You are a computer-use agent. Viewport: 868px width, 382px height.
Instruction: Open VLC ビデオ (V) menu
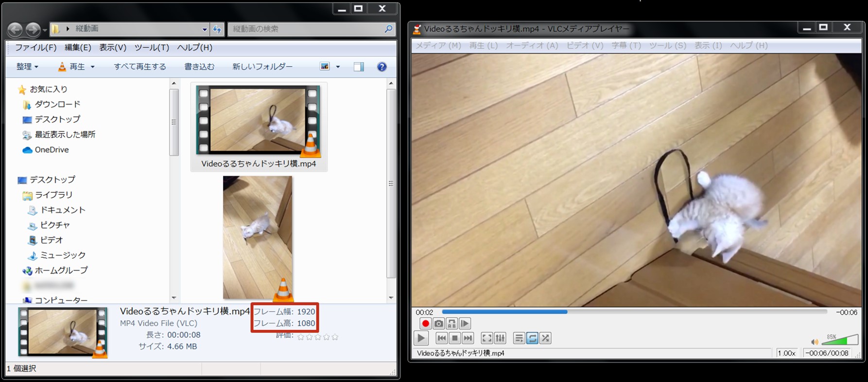[x=585, y=45]
